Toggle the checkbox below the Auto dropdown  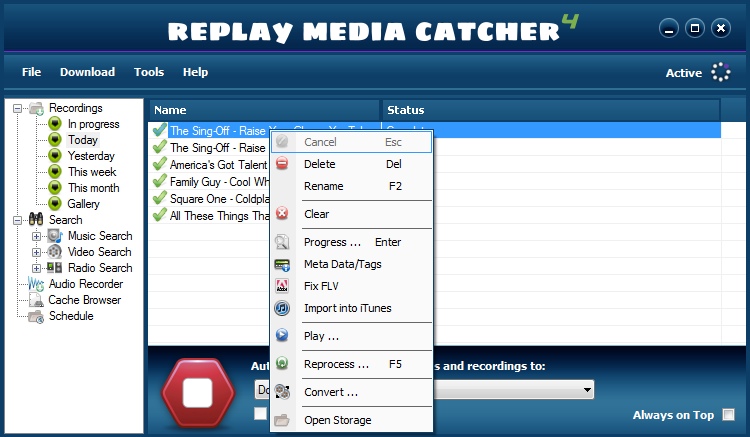[261, 414]
